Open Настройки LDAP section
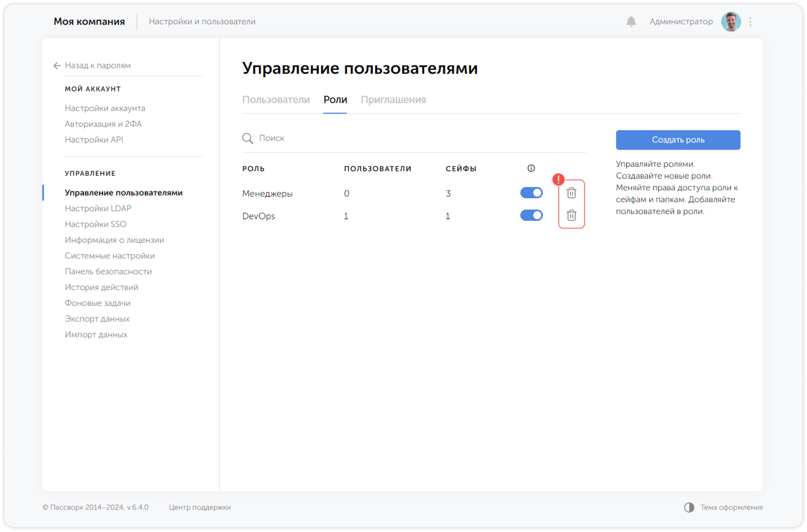The width and height of the screenshot is (807, 532). point(98,208)
